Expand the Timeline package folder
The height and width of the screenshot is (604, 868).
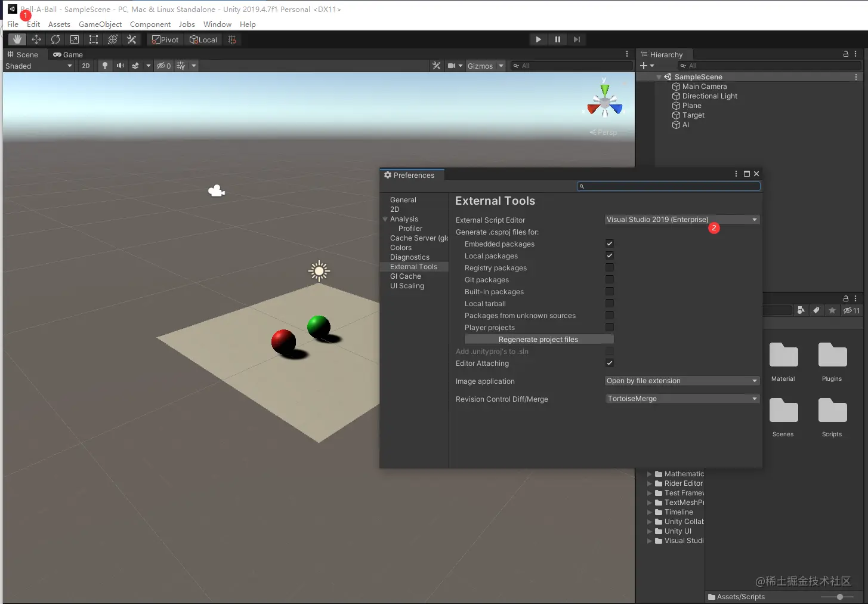[650, 512]
